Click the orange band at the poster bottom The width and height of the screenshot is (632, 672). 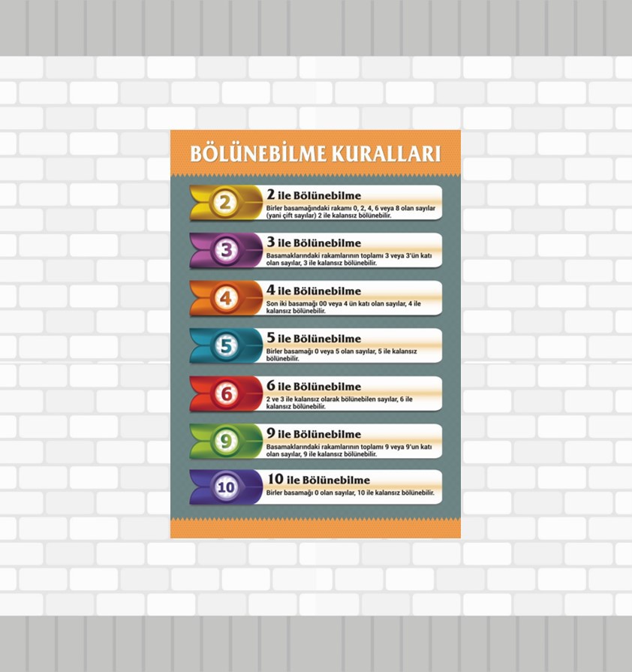[x=315, y=529]
